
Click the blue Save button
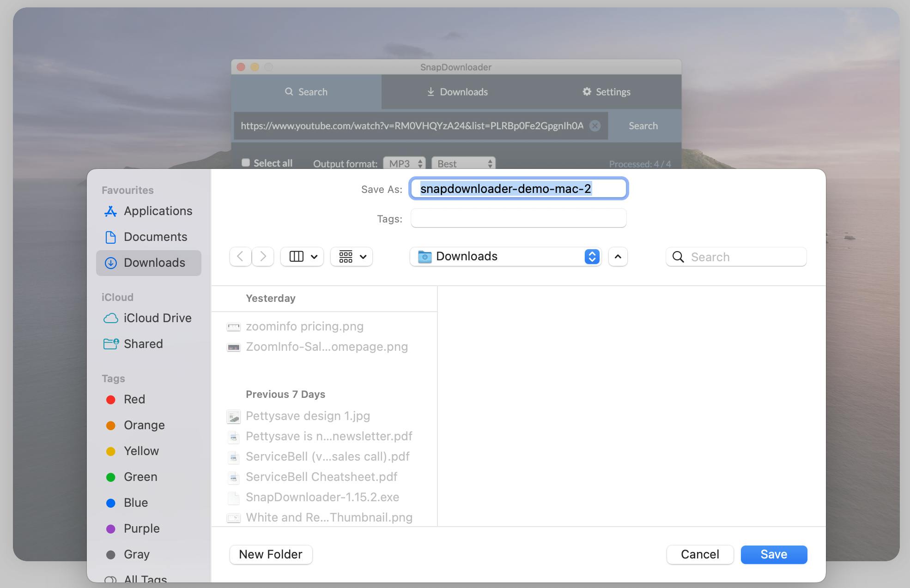point(774,554)
